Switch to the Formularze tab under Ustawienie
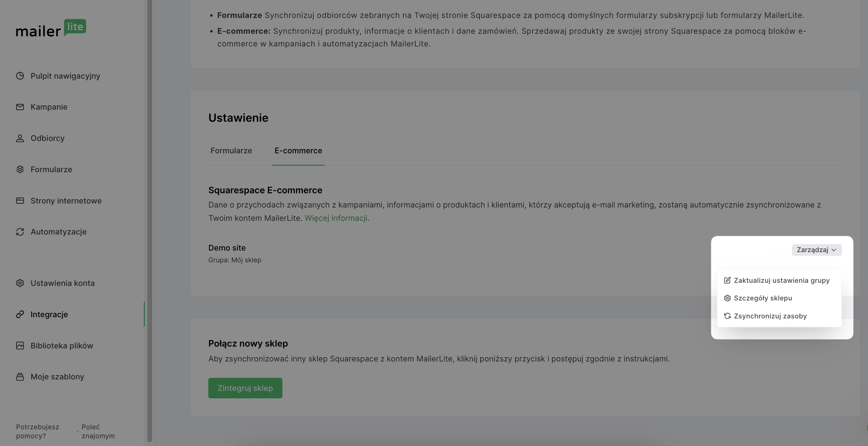The image size is (868, 446). pos(231,151)
